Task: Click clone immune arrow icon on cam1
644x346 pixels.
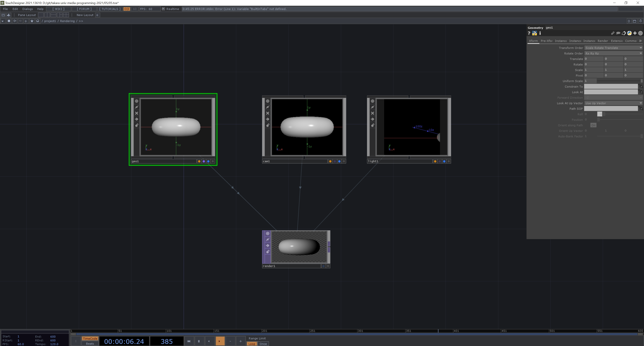Action: click(x=267, y=119)
